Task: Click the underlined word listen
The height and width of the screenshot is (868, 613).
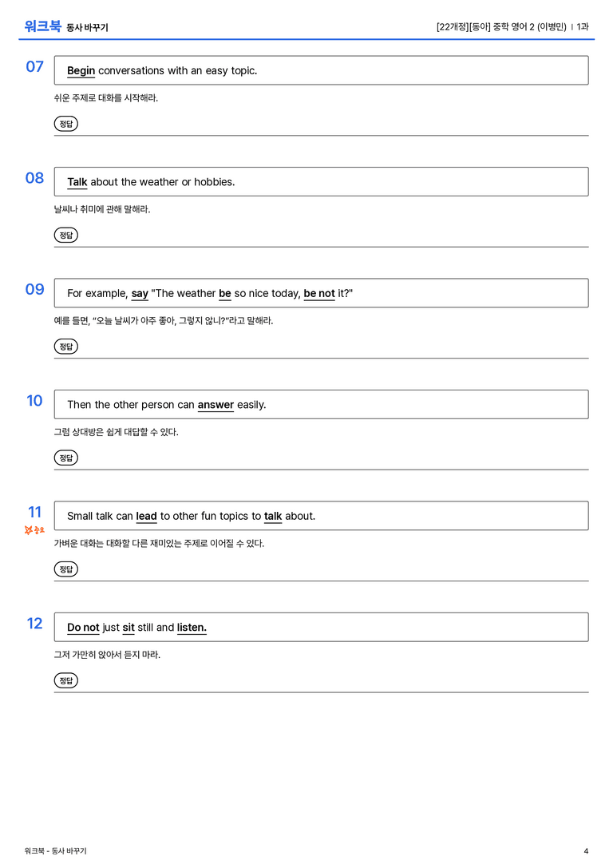Action: pos(192,627)
